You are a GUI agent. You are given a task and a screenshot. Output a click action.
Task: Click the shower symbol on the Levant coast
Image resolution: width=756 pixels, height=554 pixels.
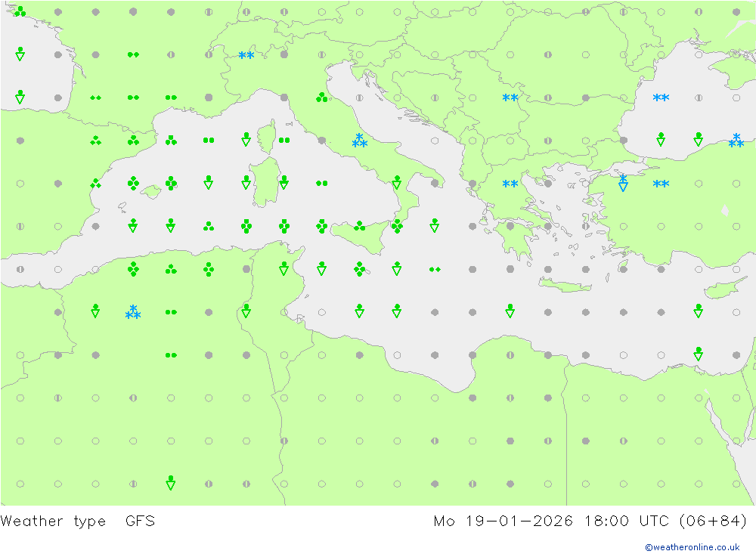[x=699, y=354]
